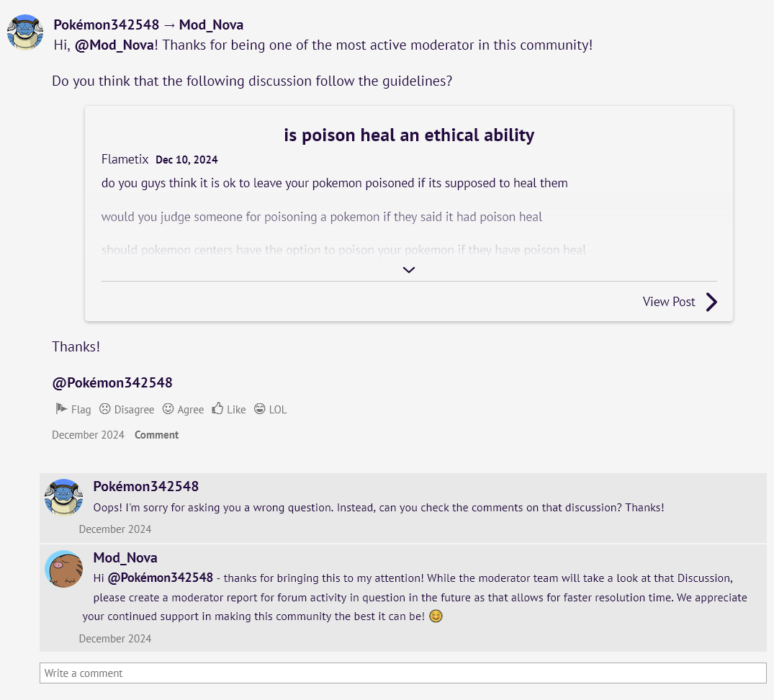Open Mod_Nova's Swinub avatar in the reply
This screenshot has width=774, height=700.
coord(63,569)
